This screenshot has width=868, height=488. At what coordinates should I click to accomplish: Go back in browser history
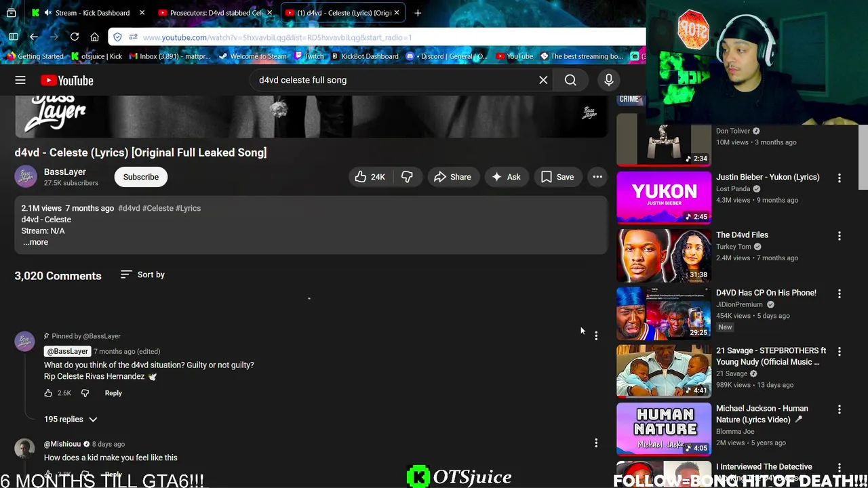click(x=34, y=37)
